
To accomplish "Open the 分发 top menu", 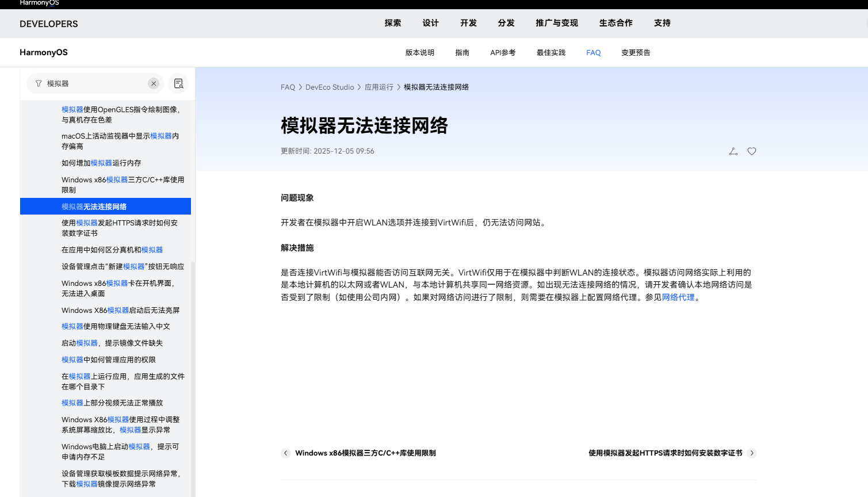I will (x=507, y=23).
